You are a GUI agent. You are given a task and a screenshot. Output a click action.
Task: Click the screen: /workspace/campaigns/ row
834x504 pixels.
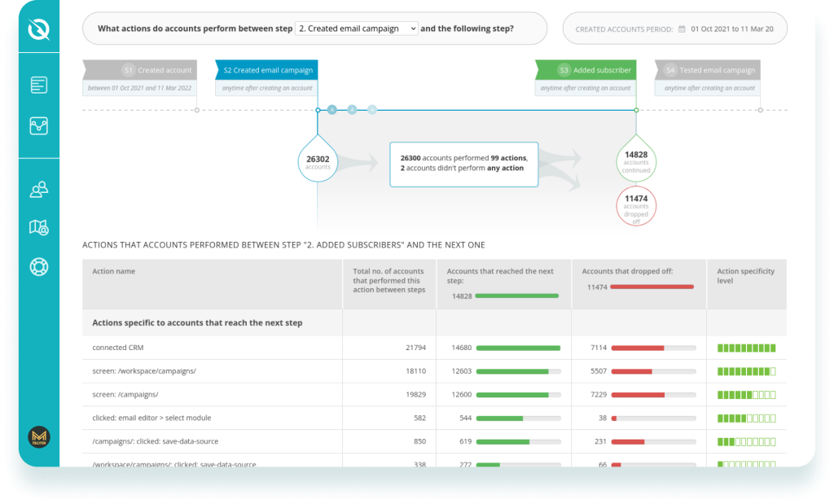(x=435, y=371)
